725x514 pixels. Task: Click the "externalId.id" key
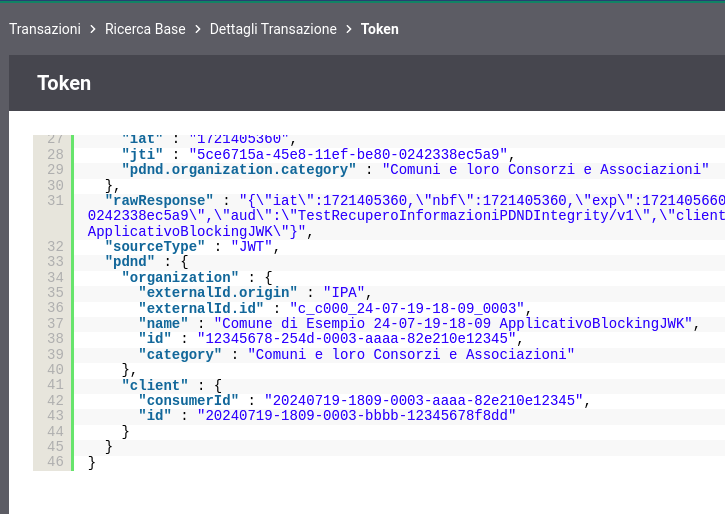[x=201, y=308]
